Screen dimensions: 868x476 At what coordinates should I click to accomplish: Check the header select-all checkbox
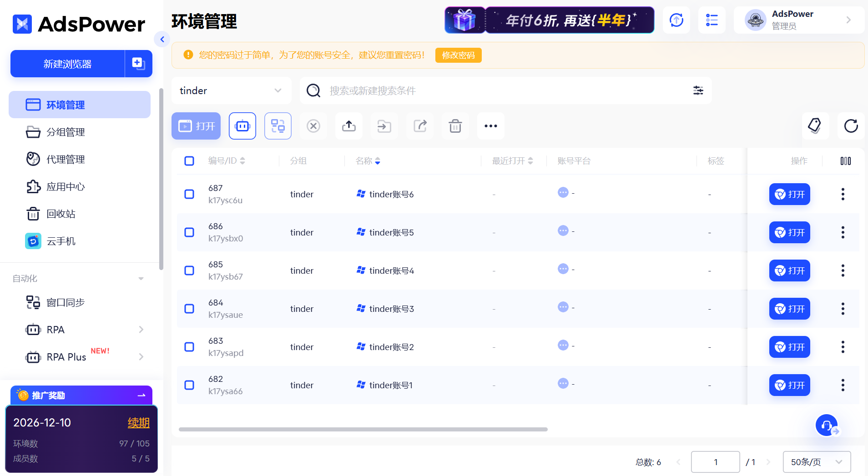(x=189, y=160)
